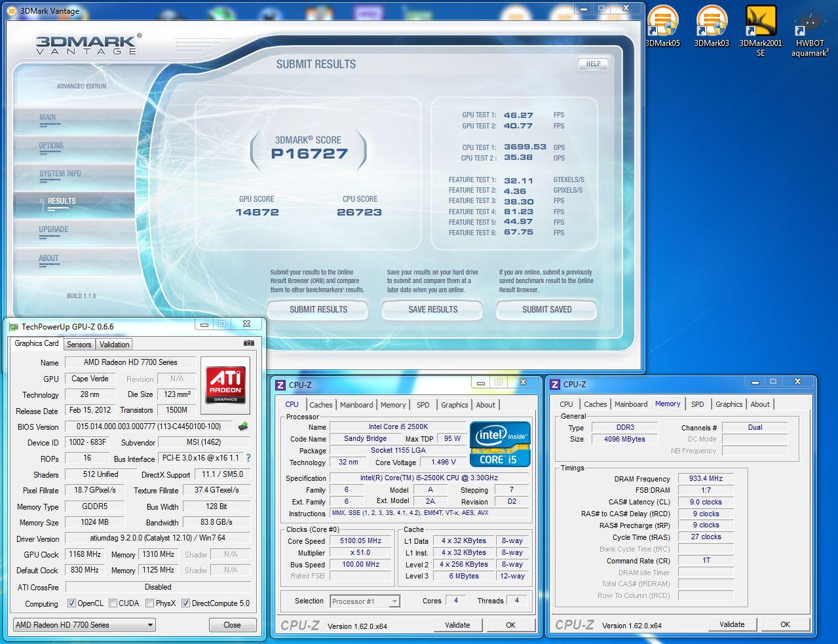
Task: Toggle the PhysX checkbox in GPU-Z
Action: point(149,603)
